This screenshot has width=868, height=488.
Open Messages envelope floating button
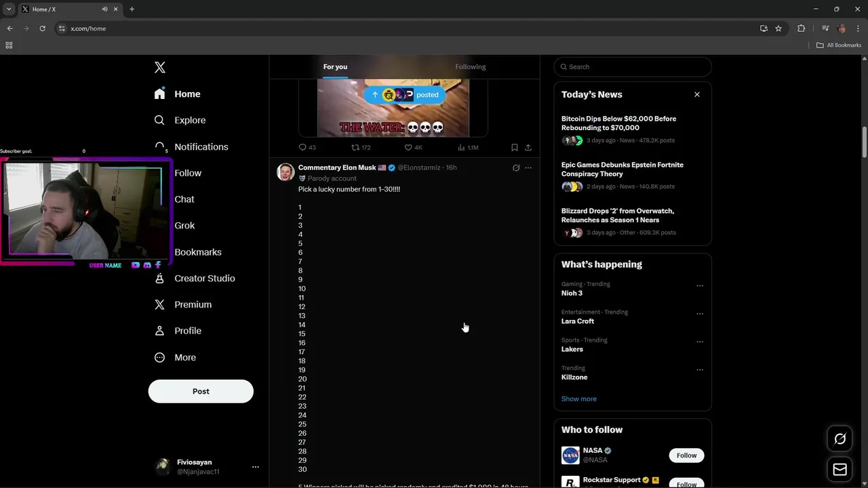[840, 470]
